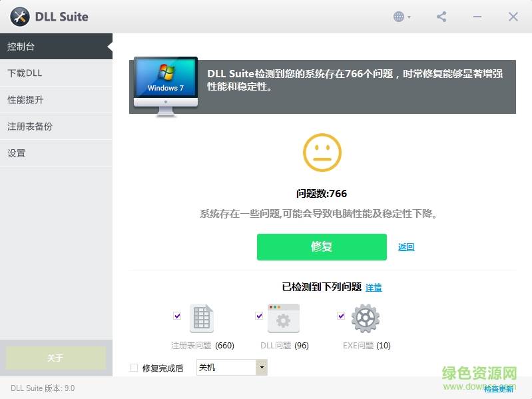The width and height of the screenshot is (532, 399).
Task: Uncheck the EXE问题 checkbox
Action: tap(341, 316)
